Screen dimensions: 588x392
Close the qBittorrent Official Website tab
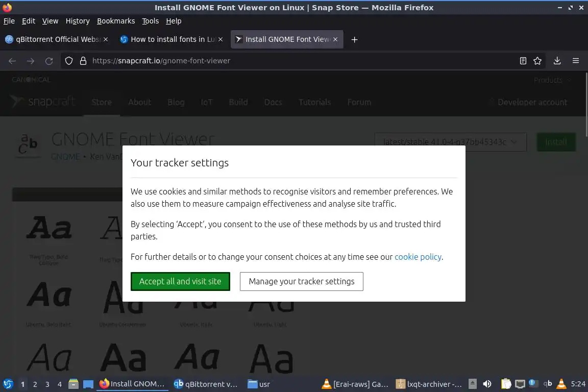point(106,39)
